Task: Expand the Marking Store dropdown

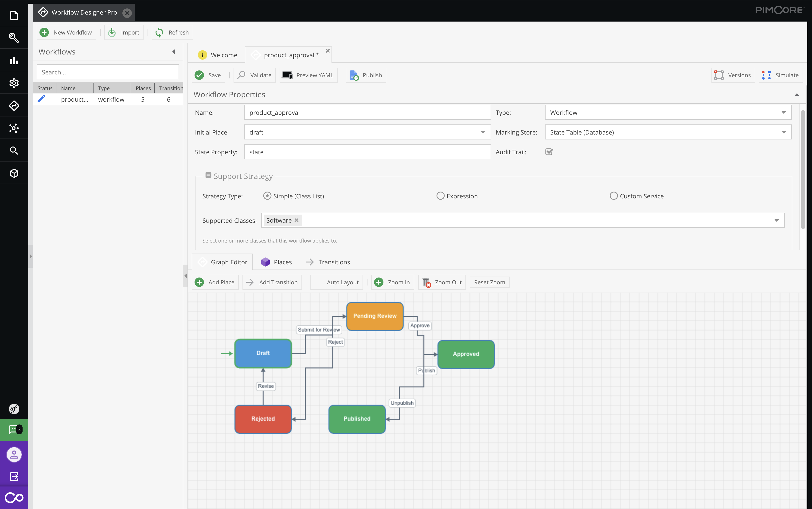Action: click(783, 132)
